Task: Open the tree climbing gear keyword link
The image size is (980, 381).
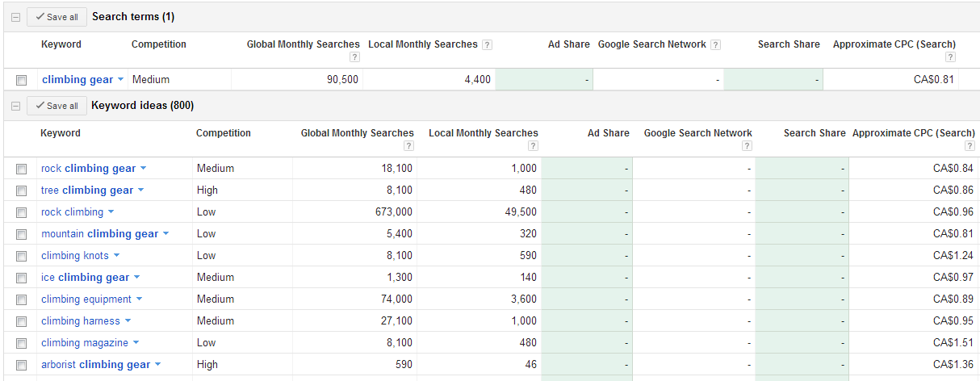Action: click(x=87, y=190)
